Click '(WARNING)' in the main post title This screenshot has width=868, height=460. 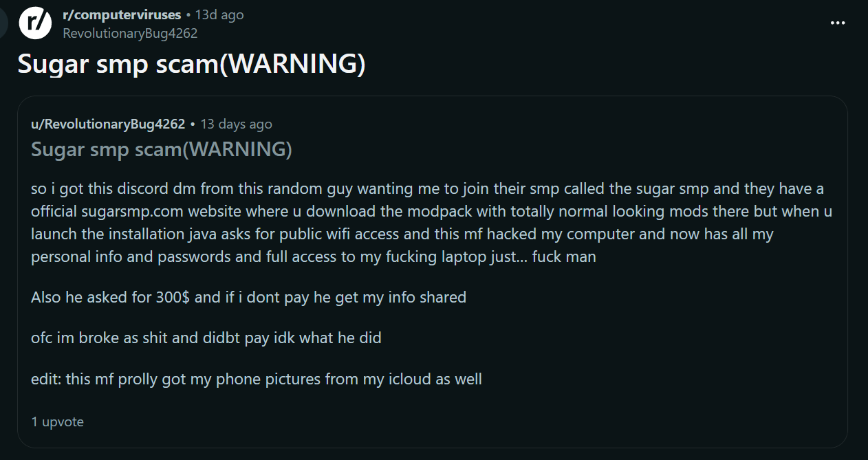click(295, 64)
